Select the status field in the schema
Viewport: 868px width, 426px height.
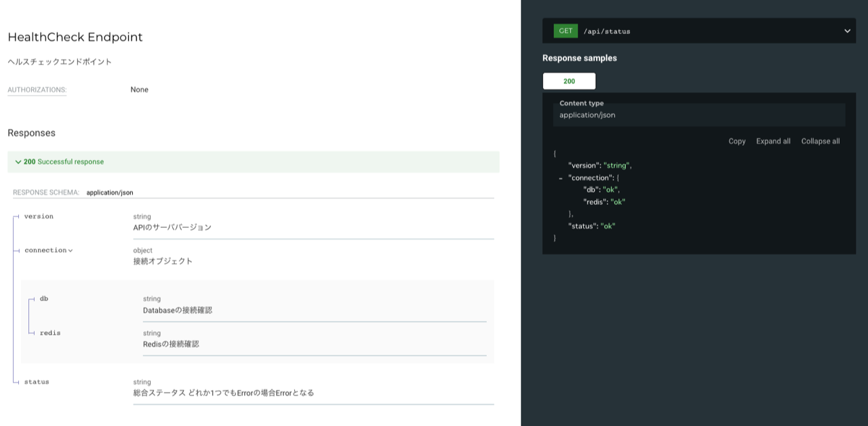pyautogui.click(x=38, y=381)
